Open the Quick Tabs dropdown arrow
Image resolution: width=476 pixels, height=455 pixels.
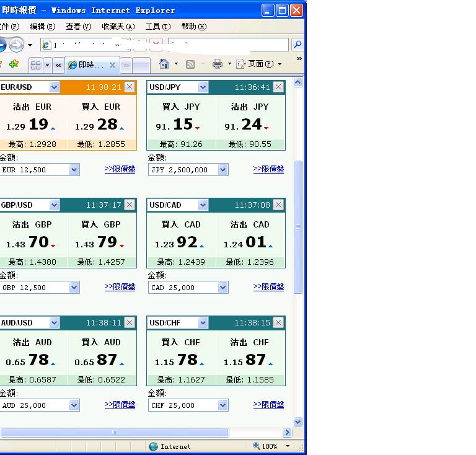coord(47,65)
